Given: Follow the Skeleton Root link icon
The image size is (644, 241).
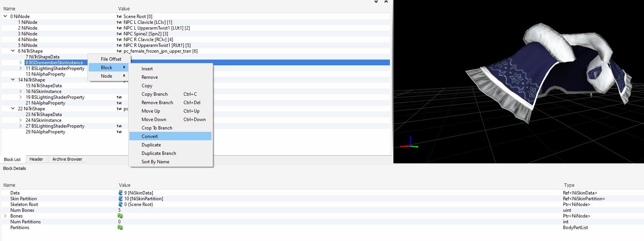Looking at the screenshot, I should 120,204.
